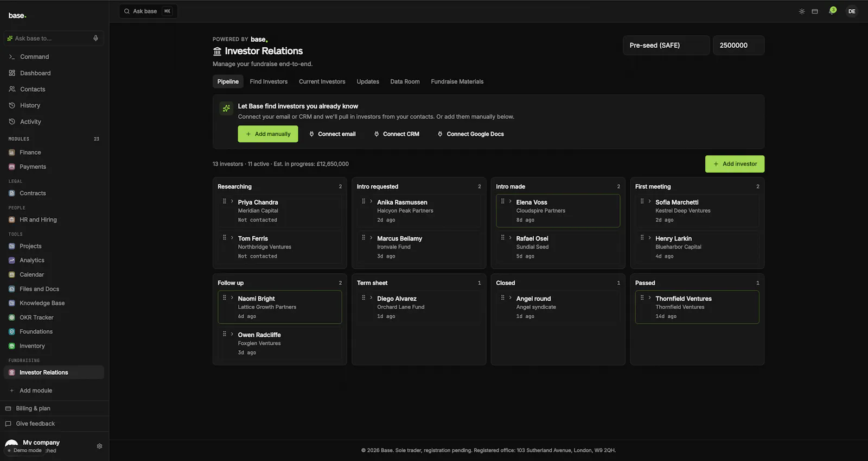The height and width of the screenshot is (461, 868).
Task: Expand the Rafael Osei card chevron
Action: pos(510,238)
